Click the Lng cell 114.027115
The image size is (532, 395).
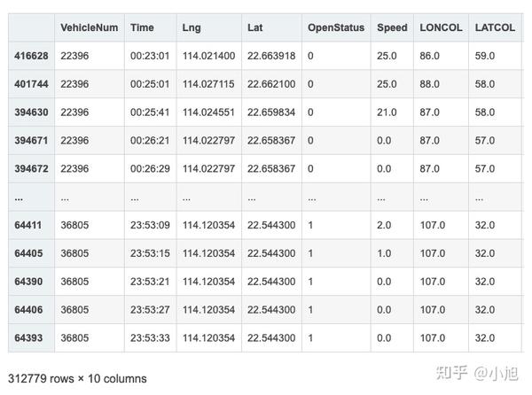point(207,84)
